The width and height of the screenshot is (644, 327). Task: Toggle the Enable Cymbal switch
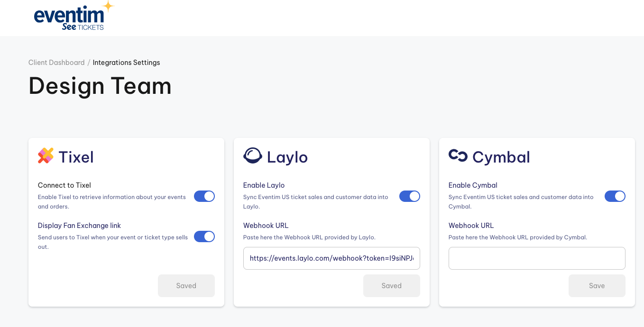(x=615, y=196)
